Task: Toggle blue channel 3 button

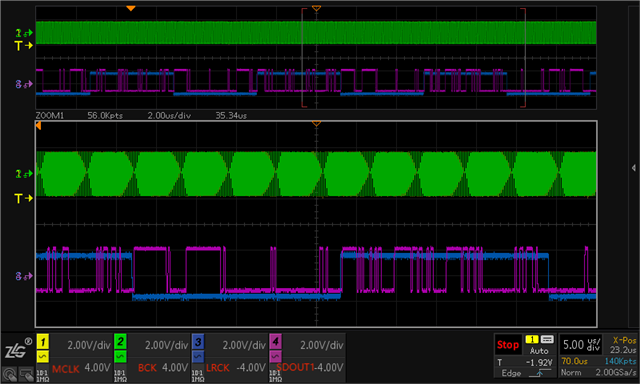Action: (x=198, y=342)
